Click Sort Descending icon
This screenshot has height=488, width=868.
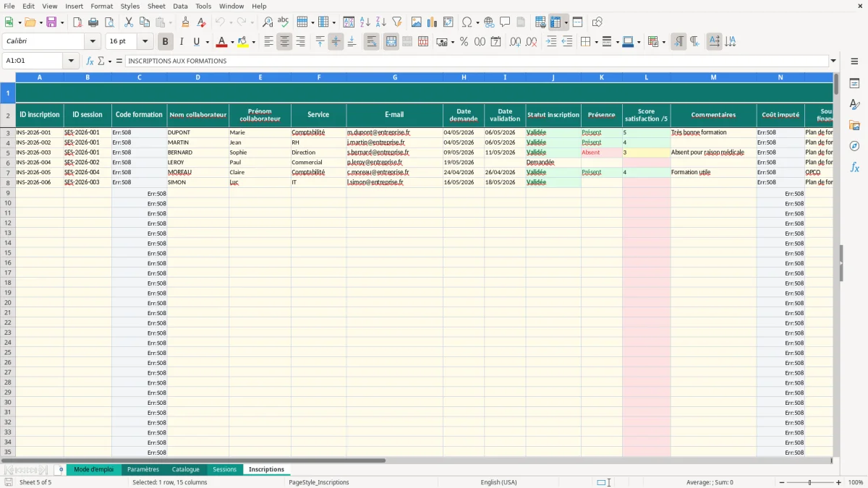click(x=380, y=22)
